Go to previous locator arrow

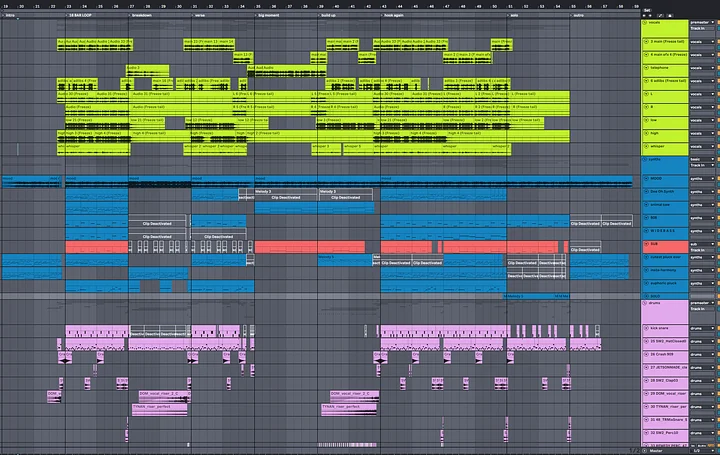point(644,16)
